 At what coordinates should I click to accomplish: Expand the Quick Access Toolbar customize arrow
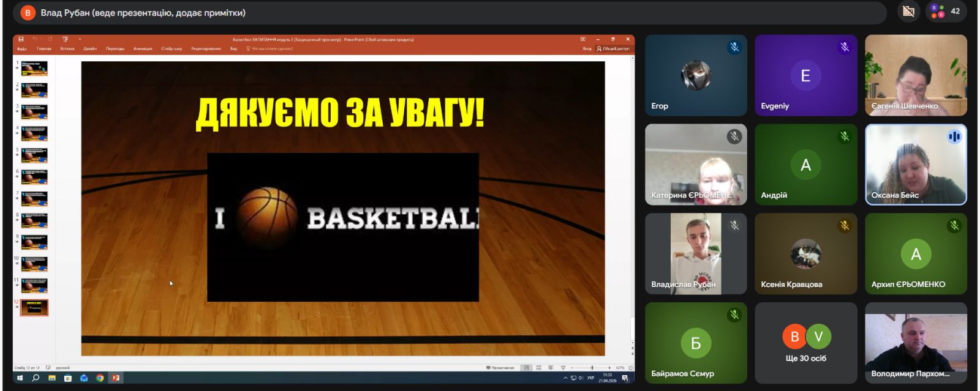(x=80, y=39)
